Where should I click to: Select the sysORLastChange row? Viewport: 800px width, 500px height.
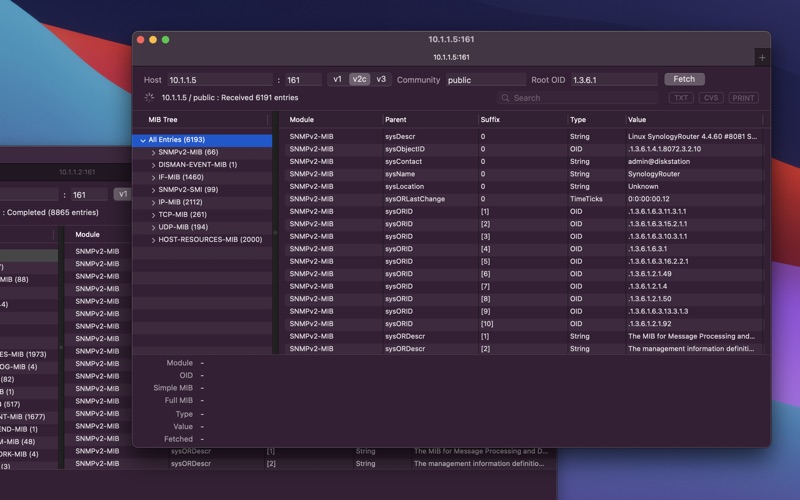click(x=524, y=199)
